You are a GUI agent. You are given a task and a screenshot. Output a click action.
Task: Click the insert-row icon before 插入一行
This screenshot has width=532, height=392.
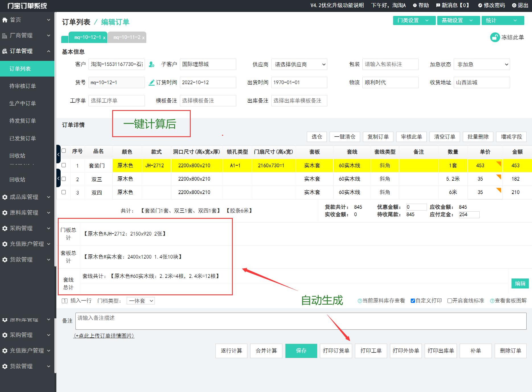point(65,301)
